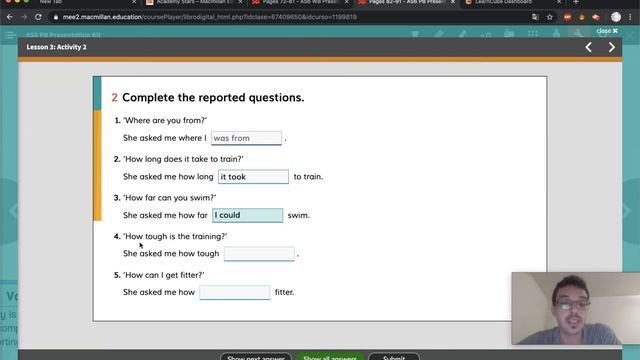Click 'Show all answers' green button

click(330, 357)
